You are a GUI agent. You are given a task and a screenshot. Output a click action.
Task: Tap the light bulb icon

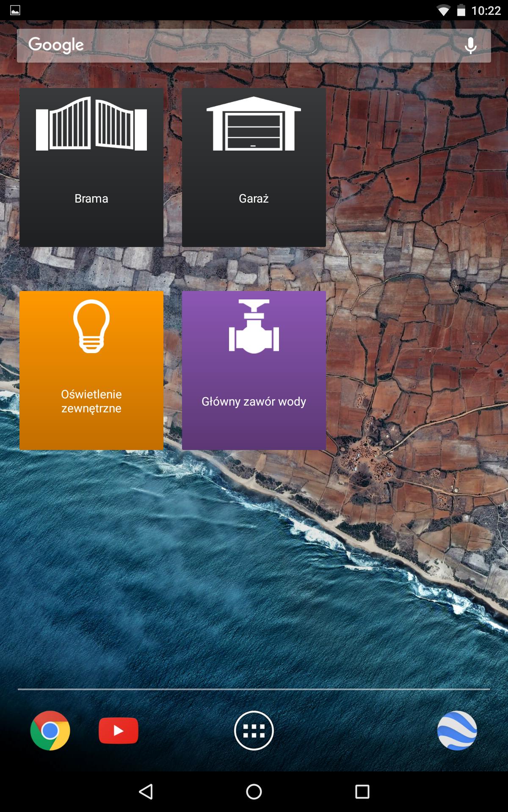[91, 326]
